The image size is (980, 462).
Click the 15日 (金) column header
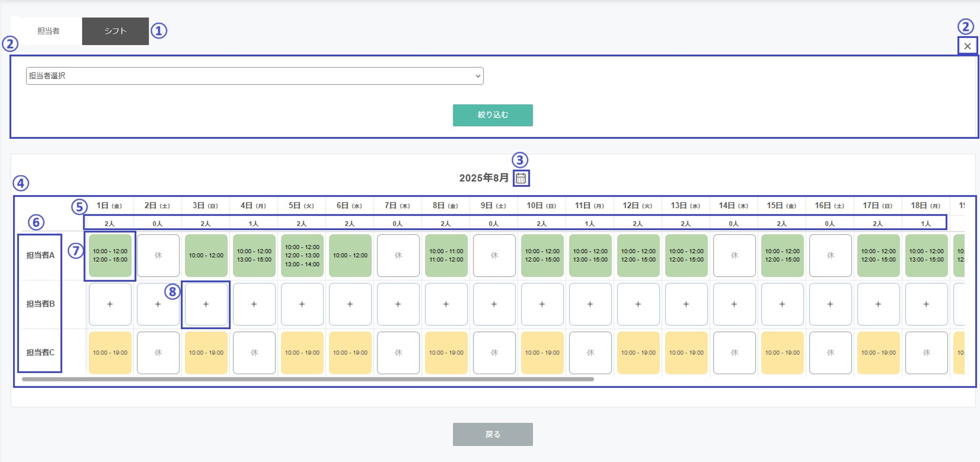click(x=781, y=205)
